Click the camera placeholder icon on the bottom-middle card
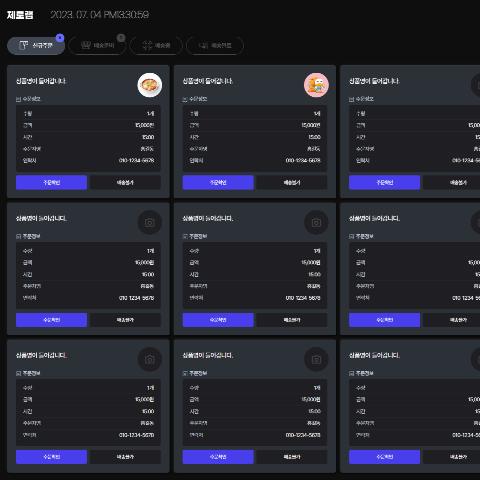 (x=316, y=359)
